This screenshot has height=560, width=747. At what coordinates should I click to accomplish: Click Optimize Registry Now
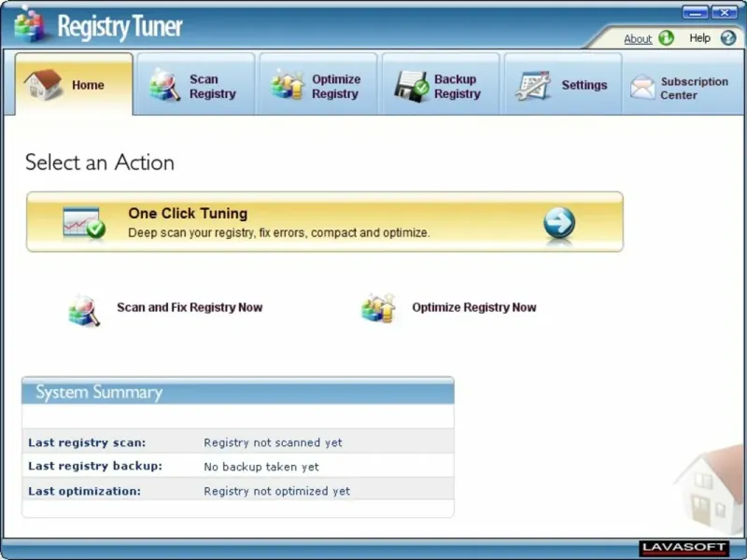click(x=474, y=308)
